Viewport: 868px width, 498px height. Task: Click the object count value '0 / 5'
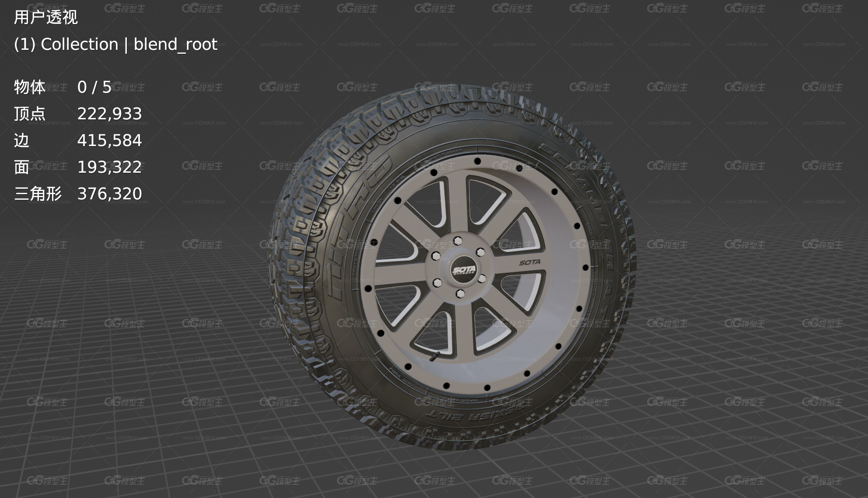pos(94,87)
